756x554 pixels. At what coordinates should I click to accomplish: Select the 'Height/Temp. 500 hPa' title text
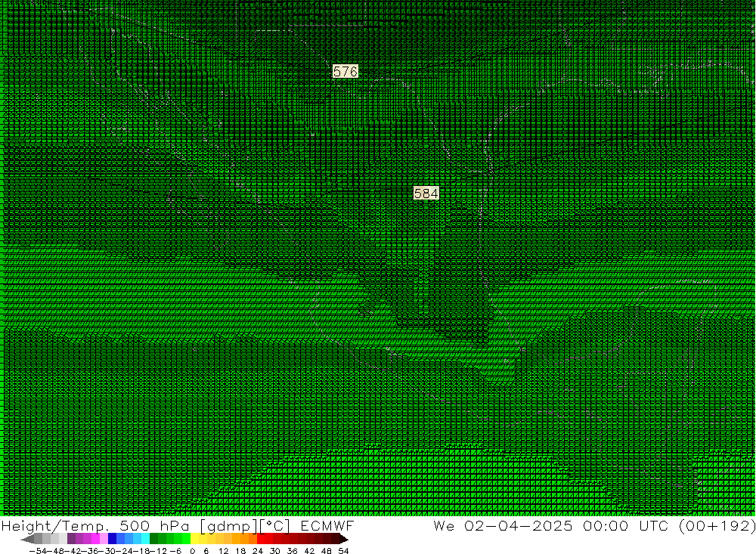coord(95,526)
